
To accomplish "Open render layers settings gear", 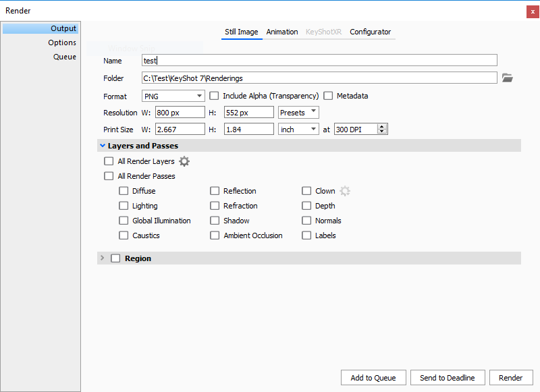I will pyautogui.click(x=184, y=161).
